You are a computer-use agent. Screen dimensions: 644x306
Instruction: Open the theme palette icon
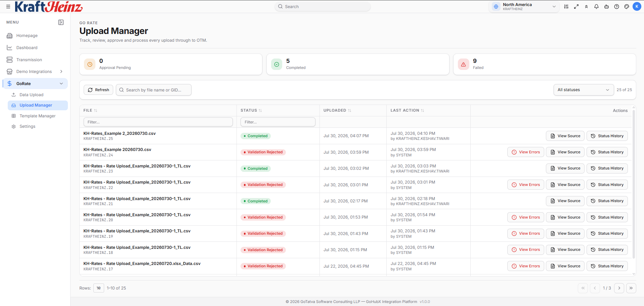[627, 6]
